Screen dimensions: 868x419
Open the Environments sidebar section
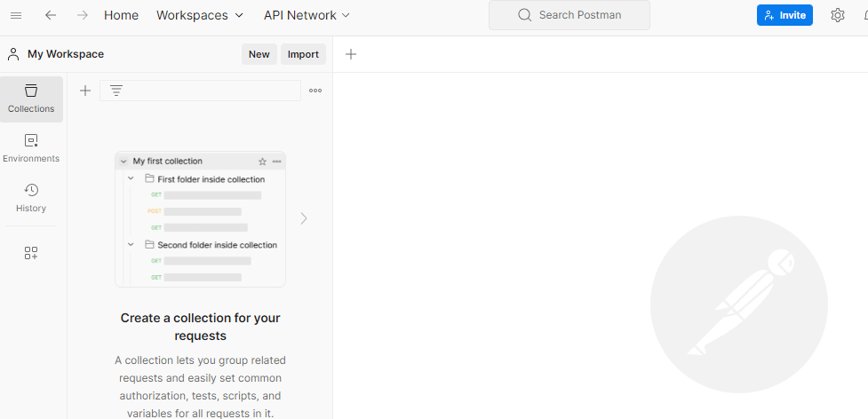(x=31, y=148)
